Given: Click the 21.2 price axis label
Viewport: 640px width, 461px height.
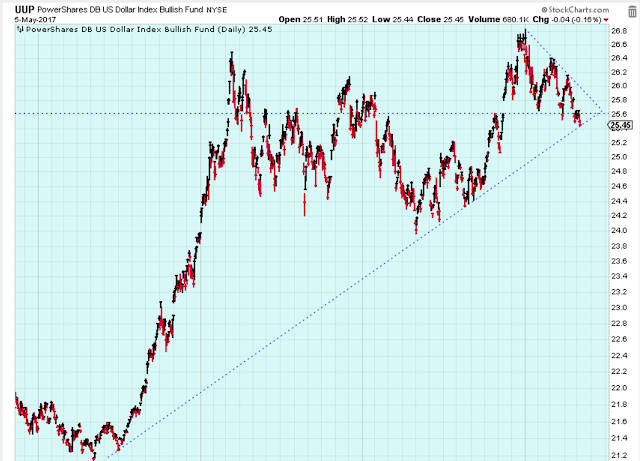Looking at the screenshot, I should tap(619, 455).
